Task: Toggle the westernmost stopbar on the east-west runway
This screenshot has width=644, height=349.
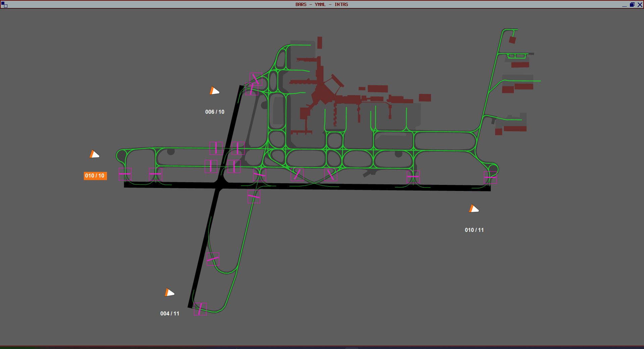Action: (x=124, y=174)
